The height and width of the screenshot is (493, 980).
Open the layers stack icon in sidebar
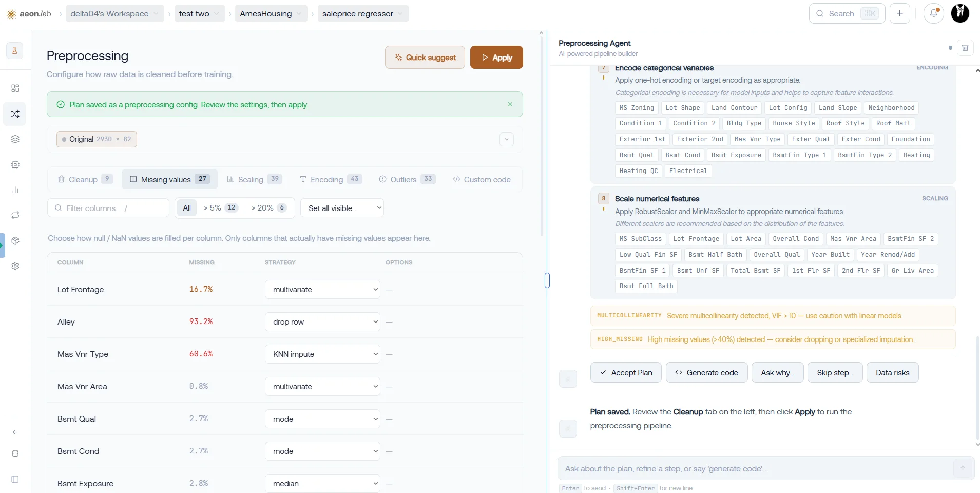(x=15, y=139)
